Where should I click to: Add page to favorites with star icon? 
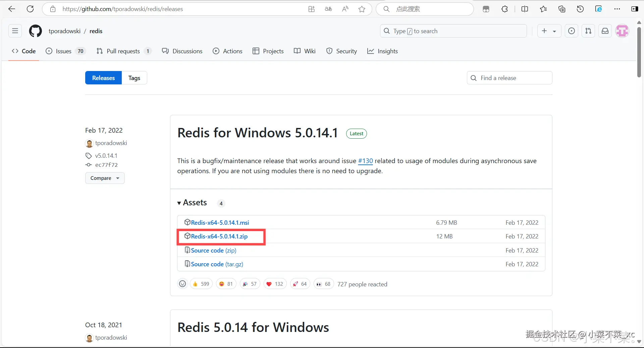(x=362, y=9)
